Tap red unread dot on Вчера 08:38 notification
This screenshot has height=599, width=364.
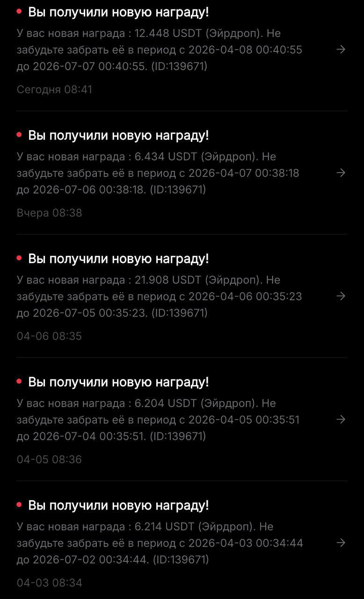19,135
